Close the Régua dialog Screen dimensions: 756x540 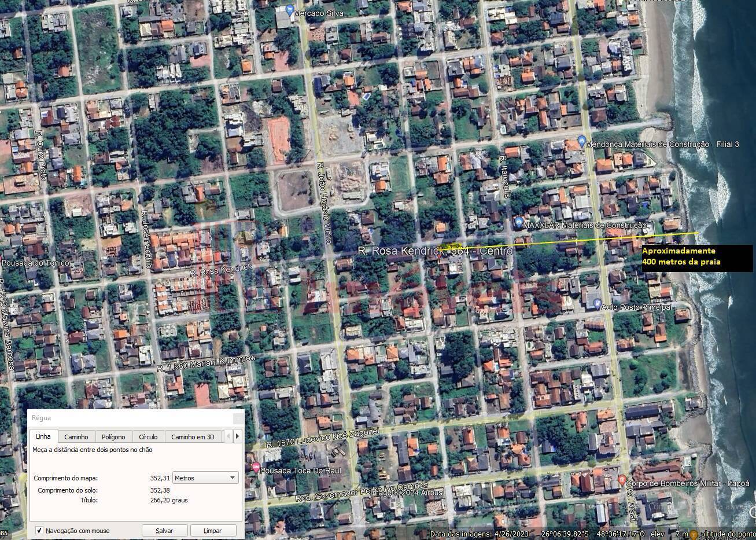click(x=237, y=418)
